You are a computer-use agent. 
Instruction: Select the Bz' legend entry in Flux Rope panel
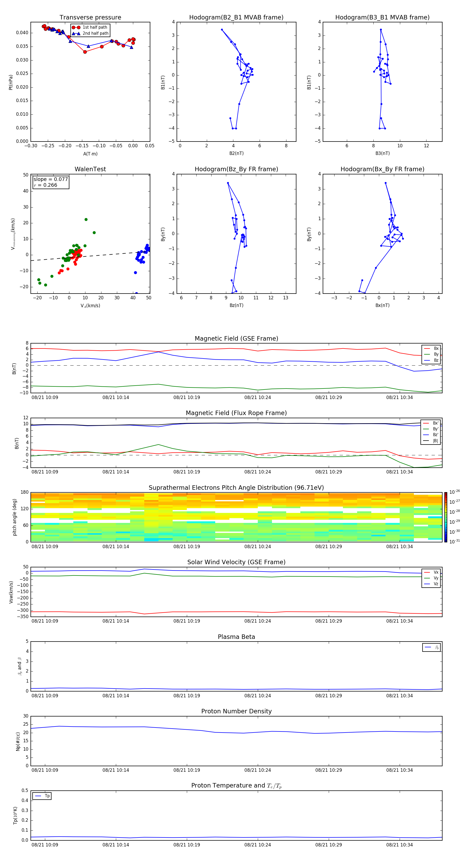[431, 435]
